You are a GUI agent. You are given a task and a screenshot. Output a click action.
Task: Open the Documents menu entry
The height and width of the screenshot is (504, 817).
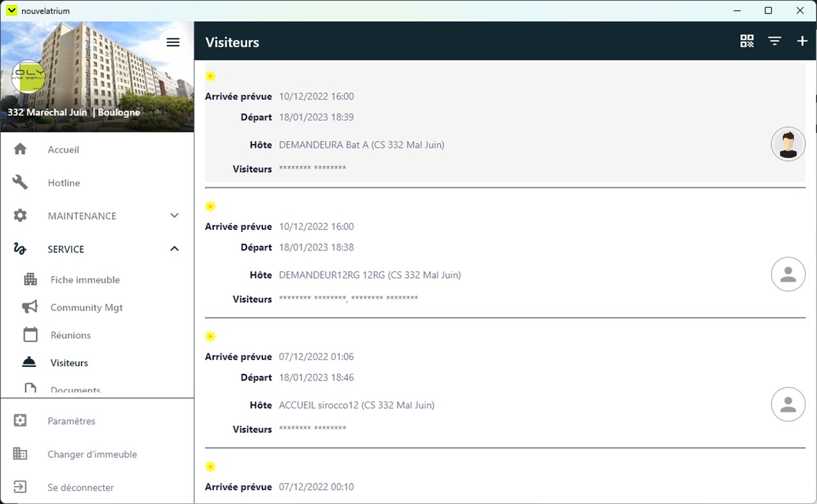click(76, 390)
